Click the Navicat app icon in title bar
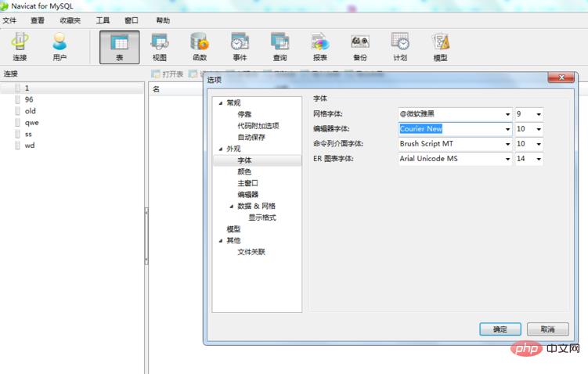Viewport: 588px width, 374px height. click(x=4, y=6)
